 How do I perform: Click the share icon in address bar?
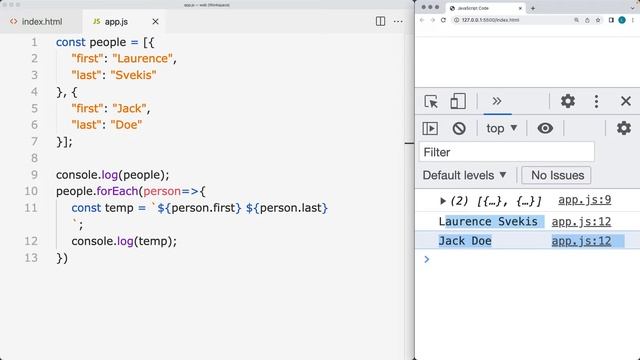pos(587,20)
